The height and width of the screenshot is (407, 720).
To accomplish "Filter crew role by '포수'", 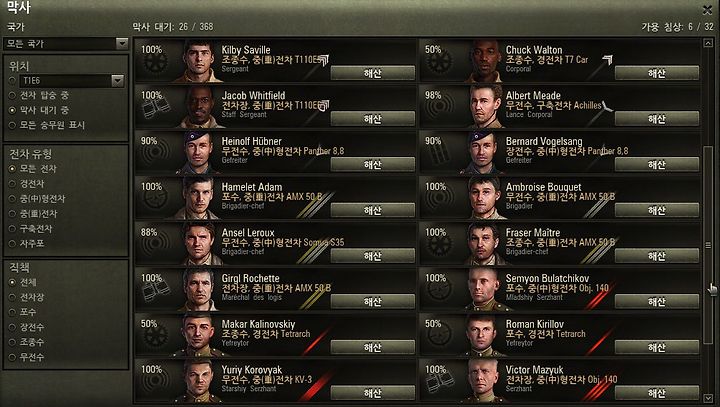I will 22,312.
